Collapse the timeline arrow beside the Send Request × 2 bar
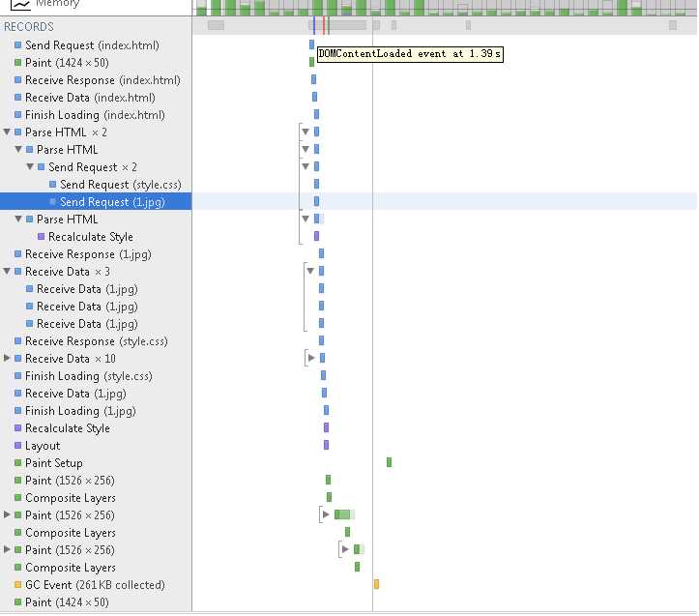Screen dimensions: 699x616 tap(306, 166)
